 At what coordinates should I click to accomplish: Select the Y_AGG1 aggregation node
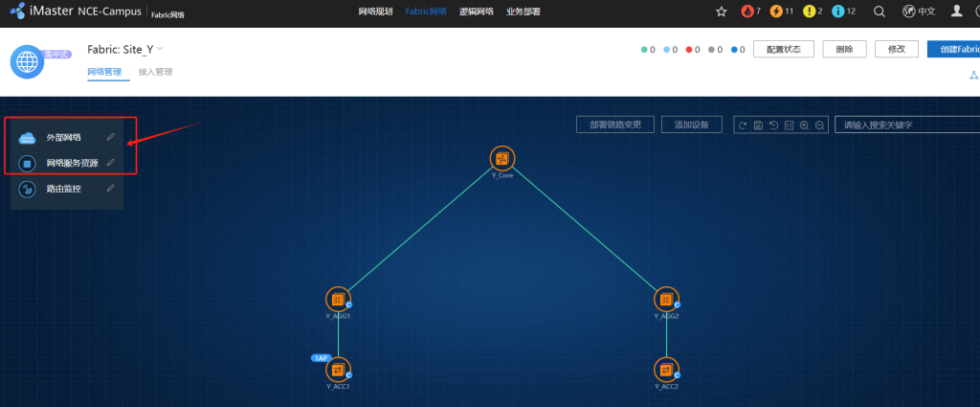tap(338, 299)
